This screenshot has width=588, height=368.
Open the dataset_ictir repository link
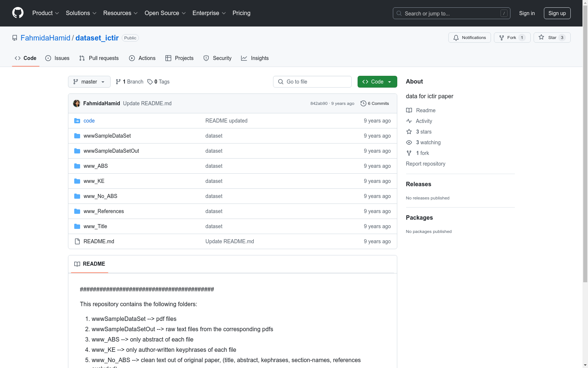97,38
